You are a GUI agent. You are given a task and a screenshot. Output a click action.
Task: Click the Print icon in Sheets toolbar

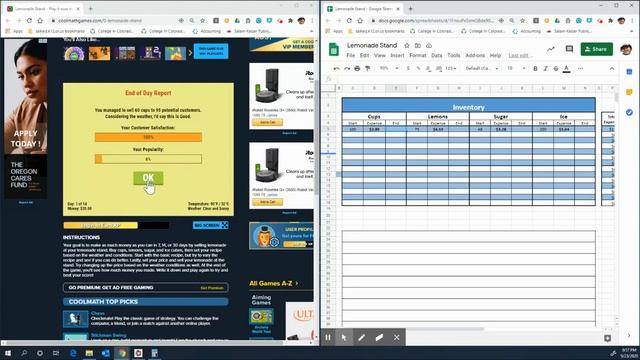click(357, 69)
